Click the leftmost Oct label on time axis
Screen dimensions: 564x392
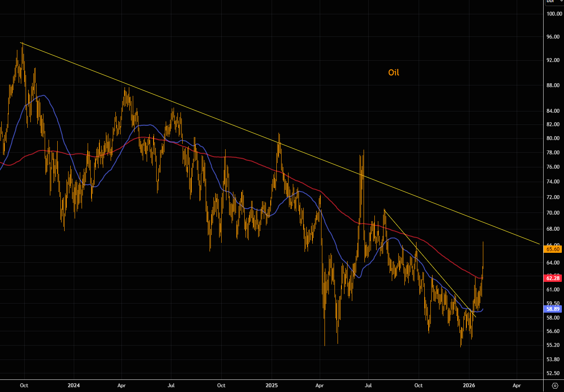coord(24,385)
